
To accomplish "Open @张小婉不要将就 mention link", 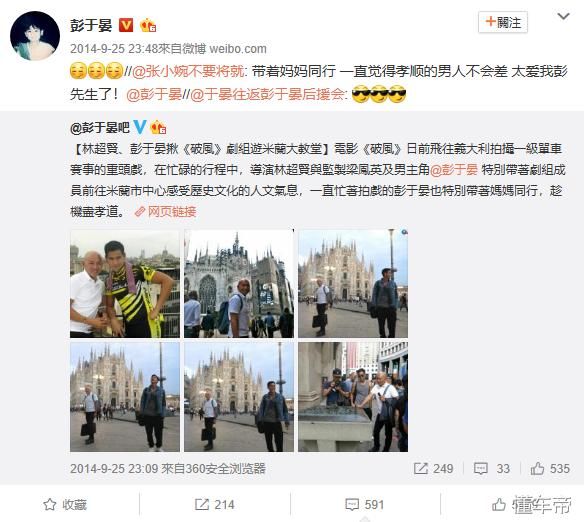I will [x=189, y=71].
